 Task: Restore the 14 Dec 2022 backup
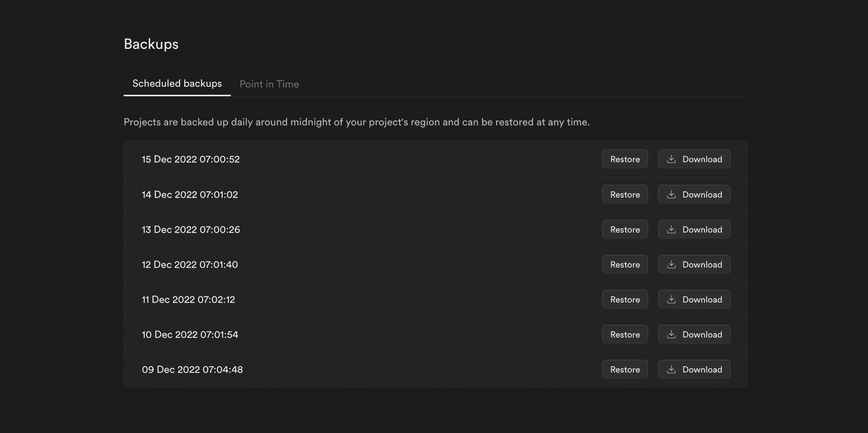click(x=625, y=194)
